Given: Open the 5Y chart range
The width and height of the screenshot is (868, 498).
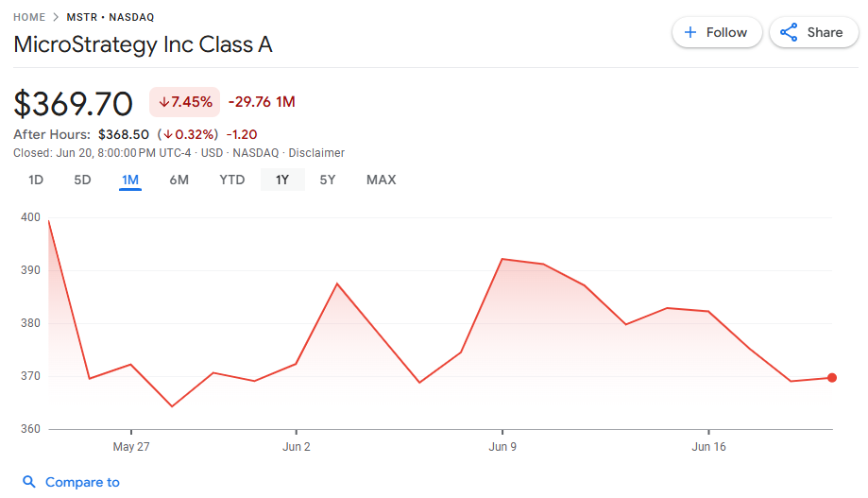Looking at the screenshot, I should point(328,180).
